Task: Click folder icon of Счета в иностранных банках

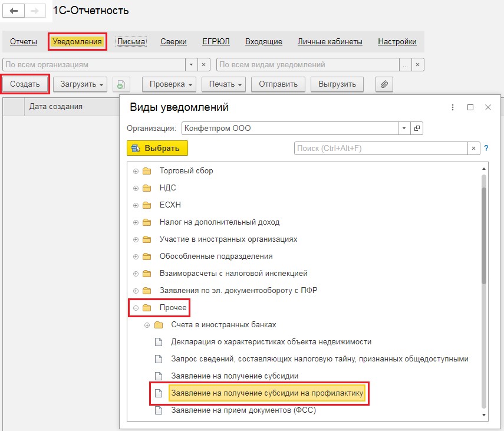Action: pyautogui.click(x=159, y=325)
